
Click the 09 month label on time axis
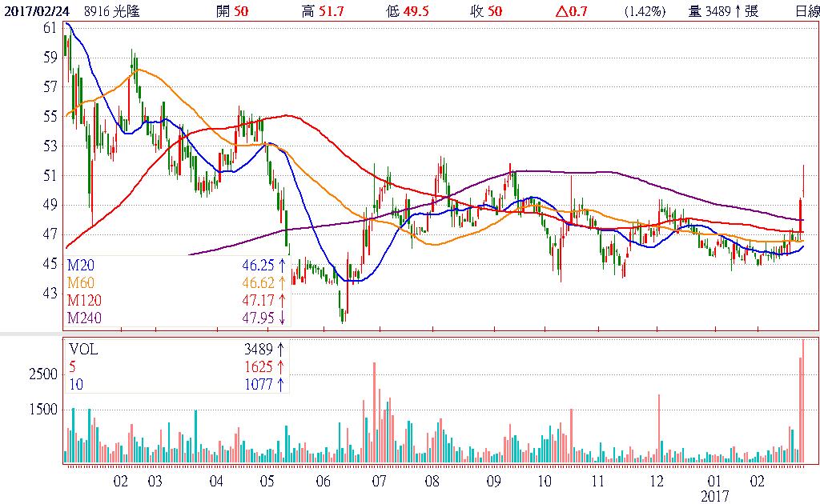point(493,481)
